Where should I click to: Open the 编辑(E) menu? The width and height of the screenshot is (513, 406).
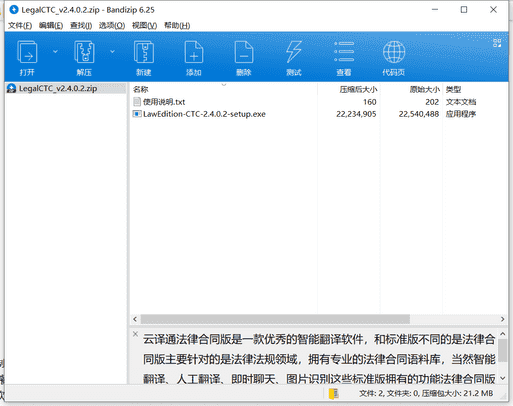51,26
